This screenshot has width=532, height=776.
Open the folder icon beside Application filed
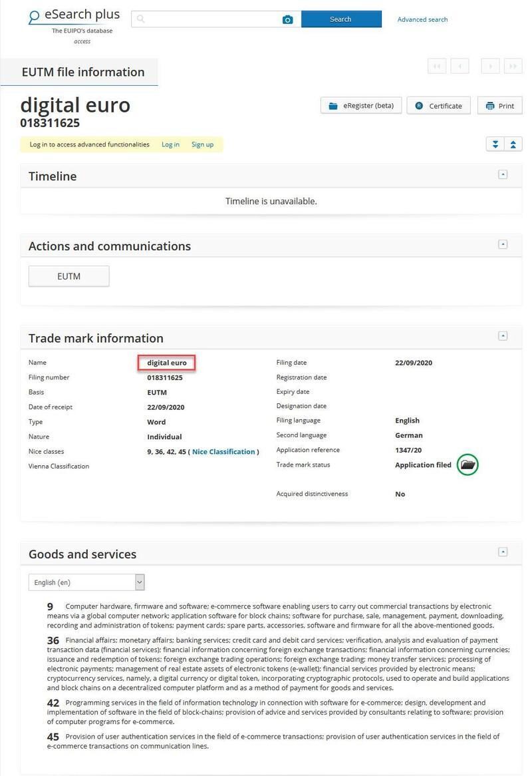[x=467, y=465]
